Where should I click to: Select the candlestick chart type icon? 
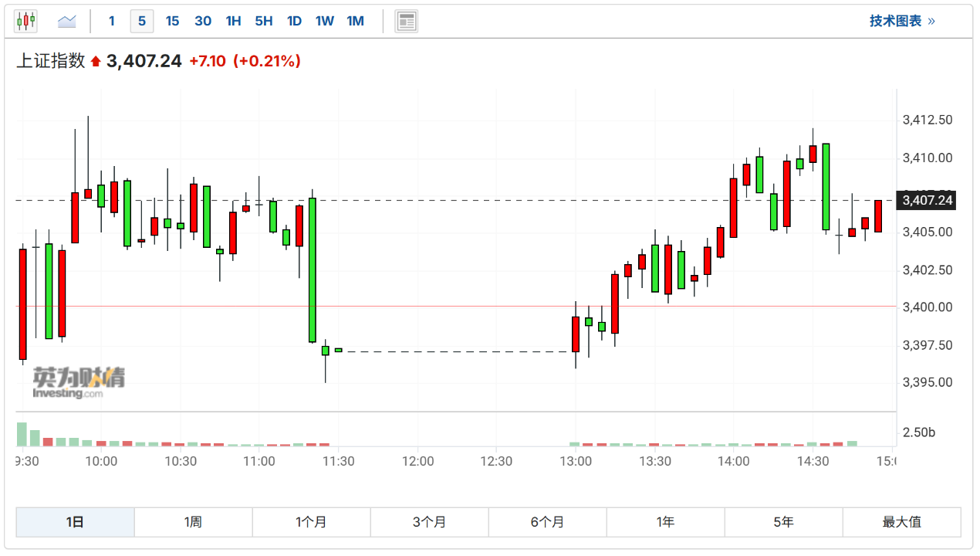coord(26,21)
